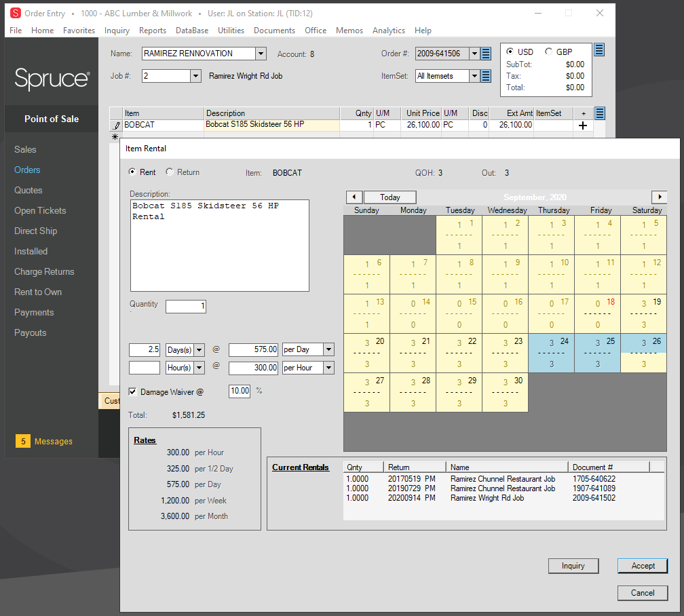Select September 30 on rental calendar
684x616 pixels.
[x=505, y=392]
